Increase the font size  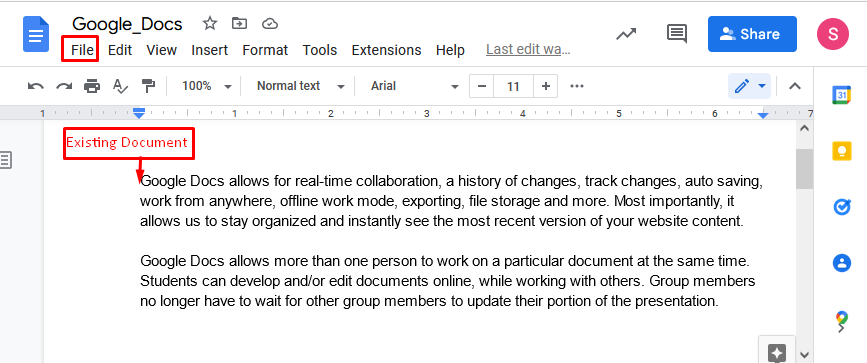(x=546, y=86)
